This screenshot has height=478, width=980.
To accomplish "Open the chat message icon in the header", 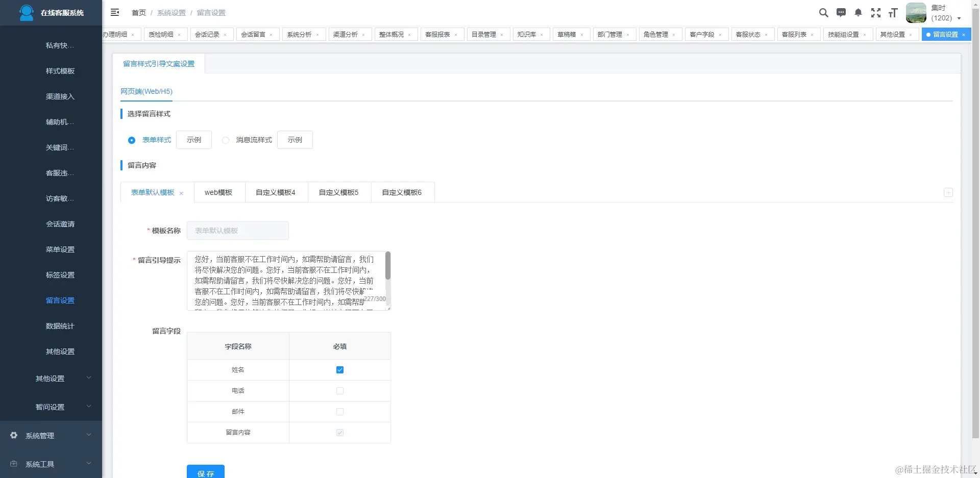I will click(841, 13).
